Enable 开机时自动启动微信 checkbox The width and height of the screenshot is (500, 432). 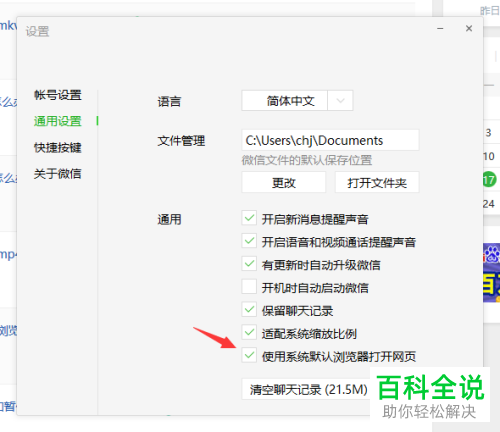click(249, 287)
